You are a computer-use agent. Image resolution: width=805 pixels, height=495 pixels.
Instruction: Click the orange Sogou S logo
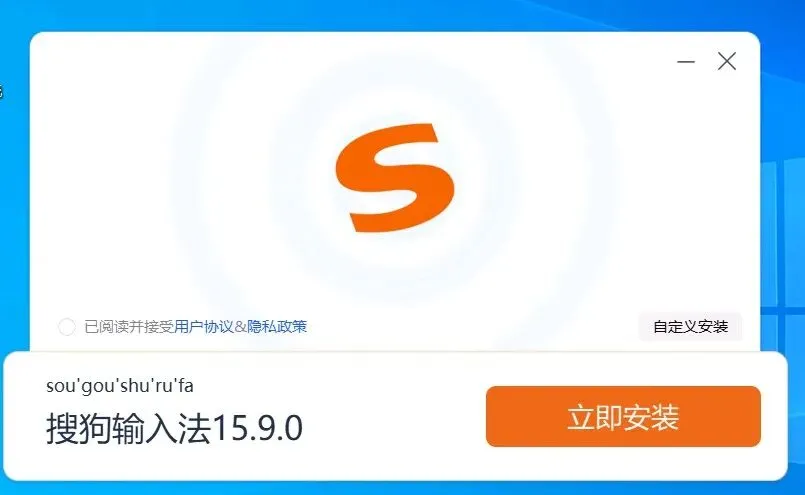pos(395,178)
